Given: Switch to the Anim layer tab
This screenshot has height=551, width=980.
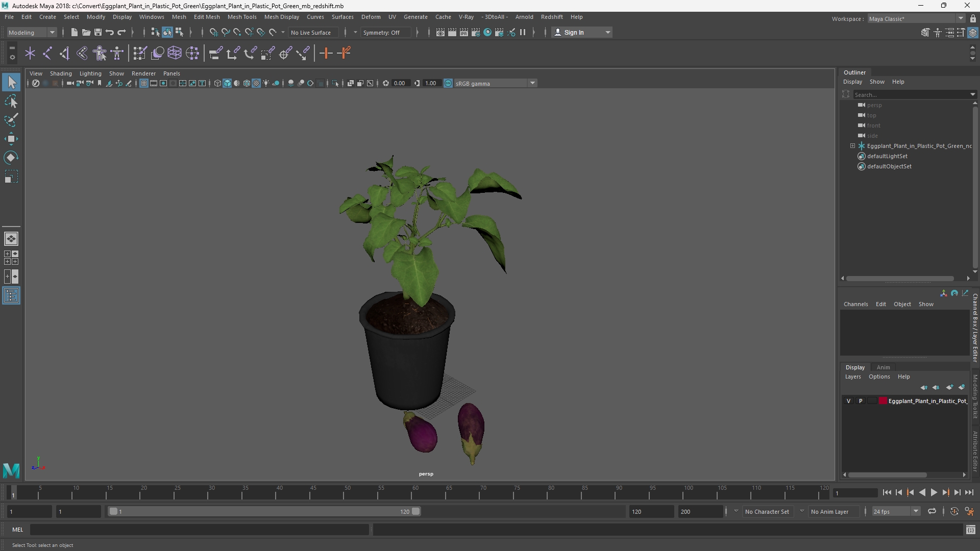Looking at the screenshot, I should (x=883, y=367).
